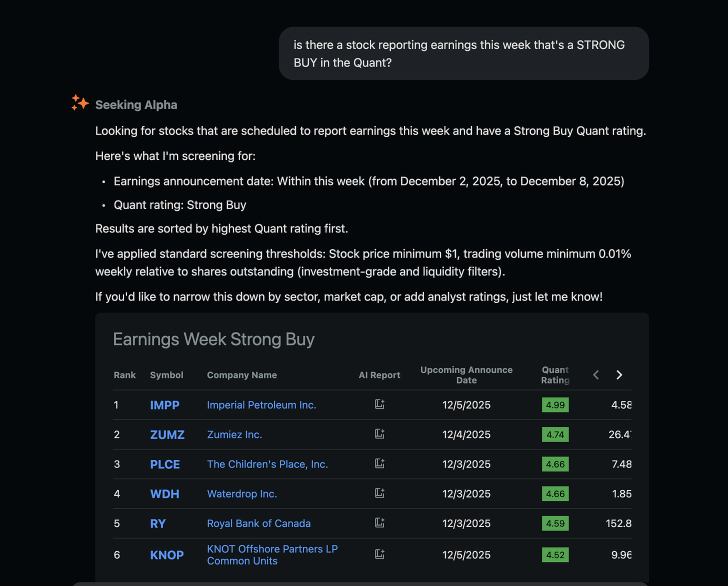Open Royal Bank of Canada company link
This screenshot has width=728, height=586.
(x=259, y=523)
